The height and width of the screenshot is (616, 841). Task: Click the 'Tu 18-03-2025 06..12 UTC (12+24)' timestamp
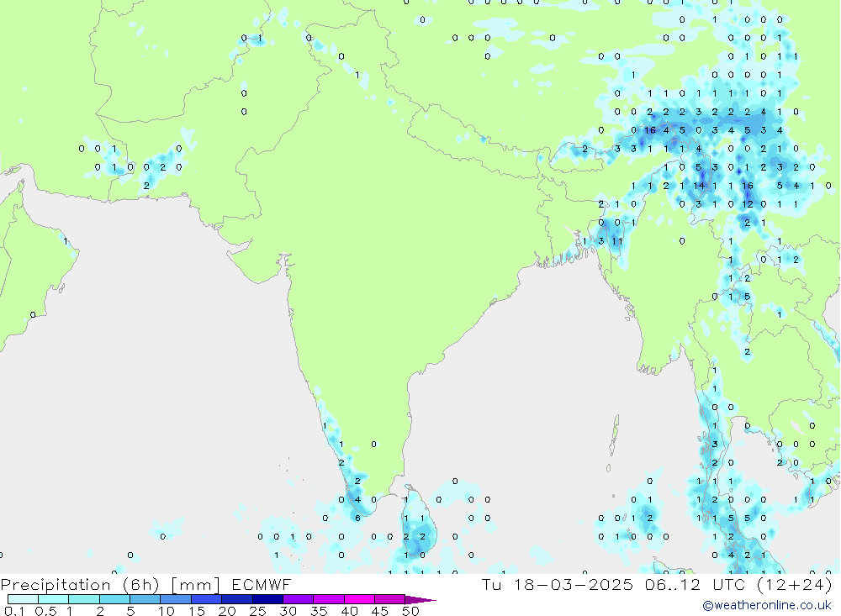[657, 584]
